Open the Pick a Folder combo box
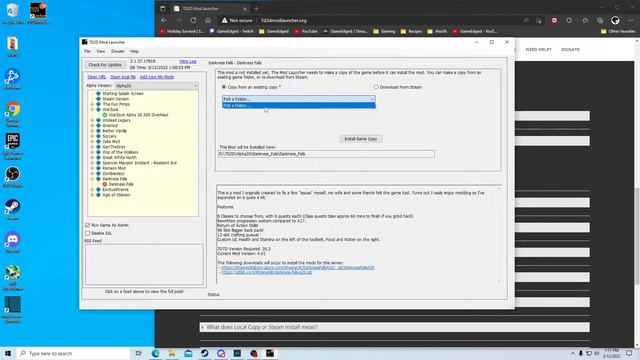640x360 pixels. pyautogui.click(x=298, y=99)
